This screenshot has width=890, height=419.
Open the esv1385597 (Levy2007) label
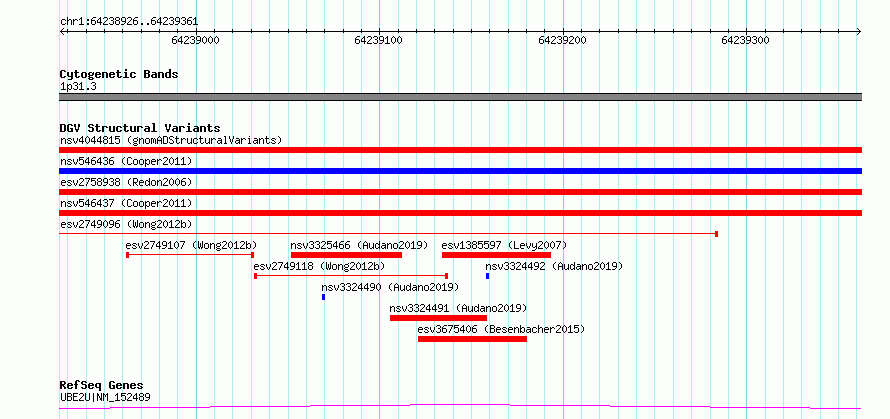pos(504,245)
